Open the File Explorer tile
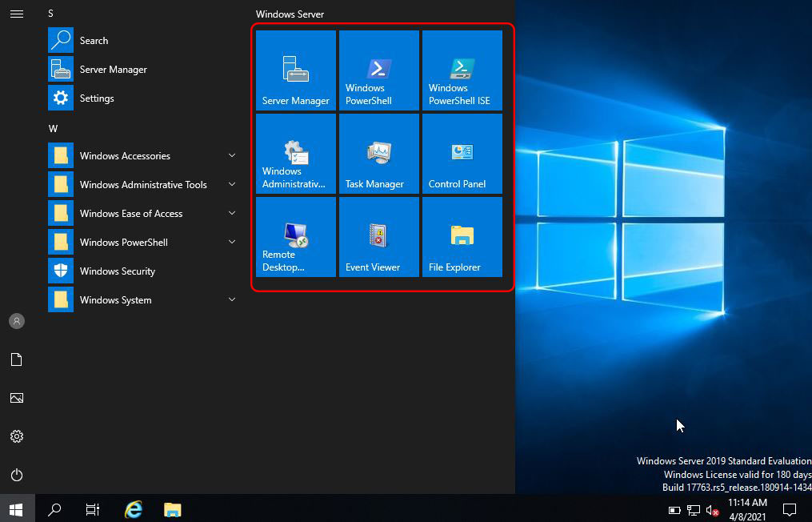 point(462,236)
